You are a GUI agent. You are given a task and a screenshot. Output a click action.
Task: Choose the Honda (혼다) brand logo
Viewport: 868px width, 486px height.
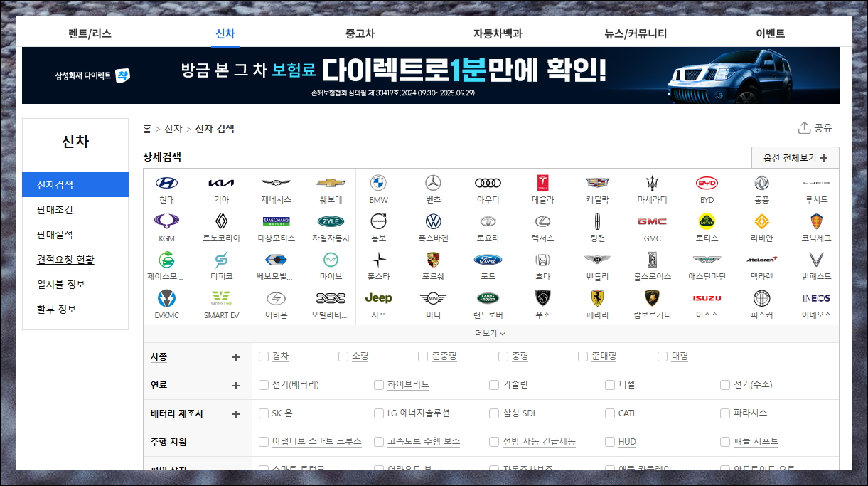tap(543, 259)
